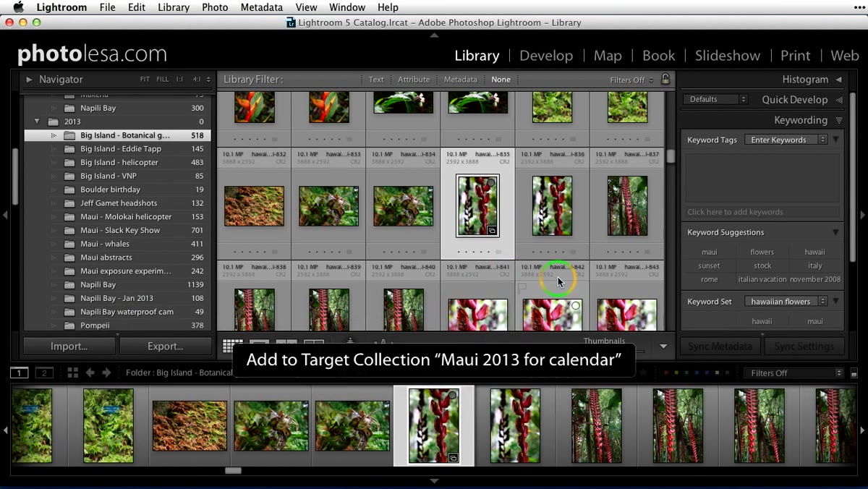Toggle Quick Develop panel triangle
The width and height of the screenshot is (868, 489).
tap(840, 100)
